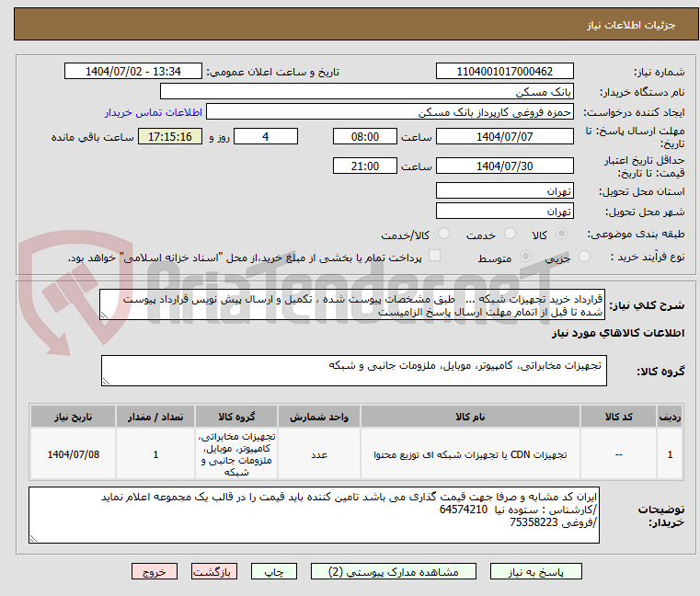This screenshot has height=596, width=700.
Task: Click the delivery province field تهران
Action: coord(504,190)
